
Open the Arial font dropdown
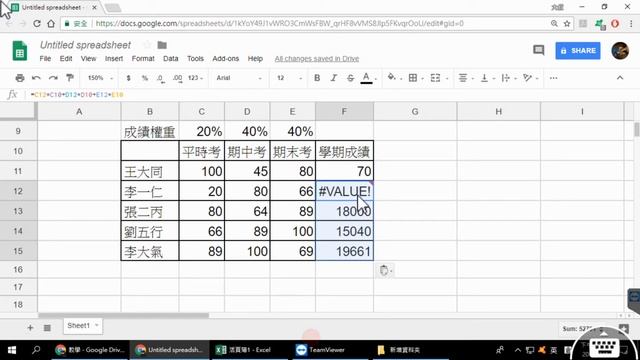pos(239,78)
